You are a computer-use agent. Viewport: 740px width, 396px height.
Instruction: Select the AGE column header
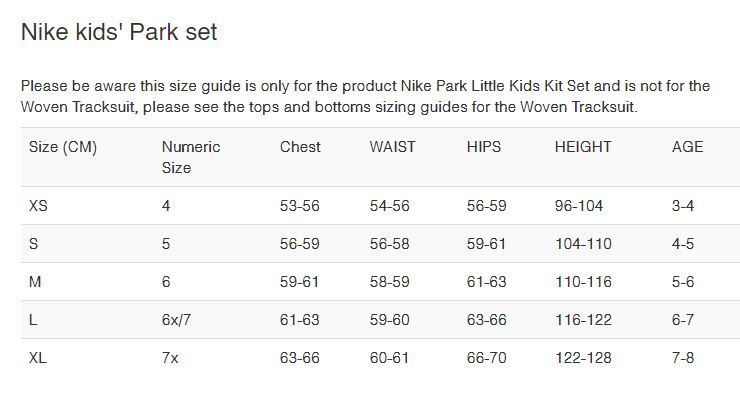[688, 147]
